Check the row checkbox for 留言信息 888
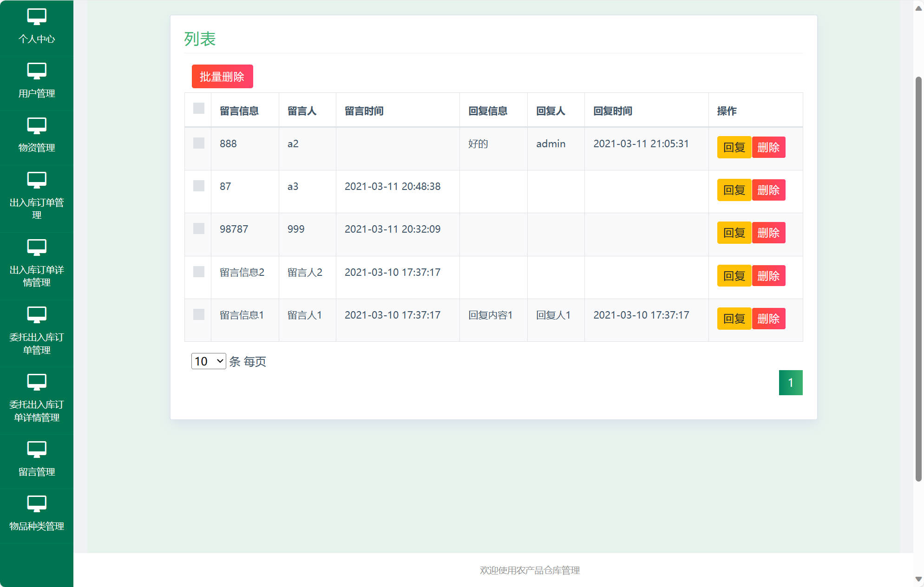Image resolution: width=924 pixels, height=587 pixels. coord(198,143)
